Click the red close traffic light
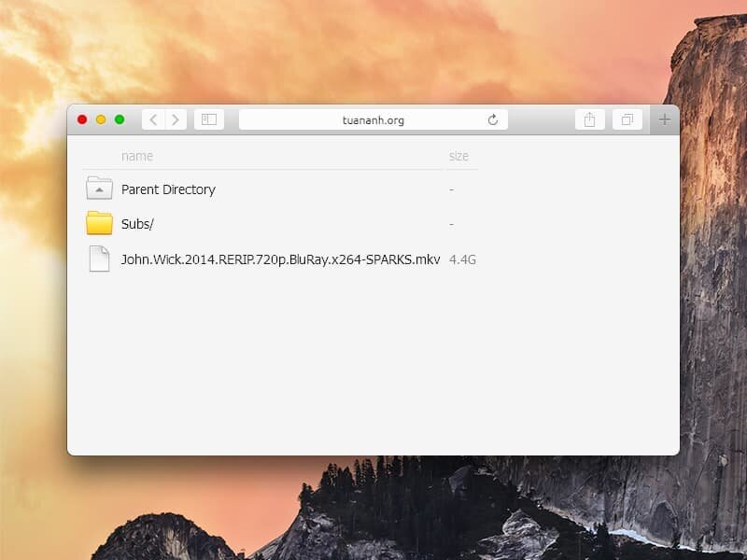This screenshot has height=560, width=747. (83, 119)
